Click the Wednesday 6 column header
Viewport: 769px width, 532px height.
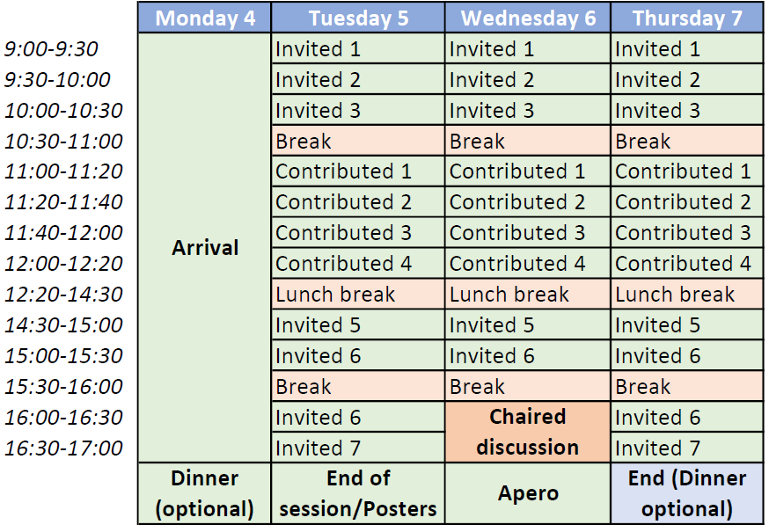click(528, 18)
